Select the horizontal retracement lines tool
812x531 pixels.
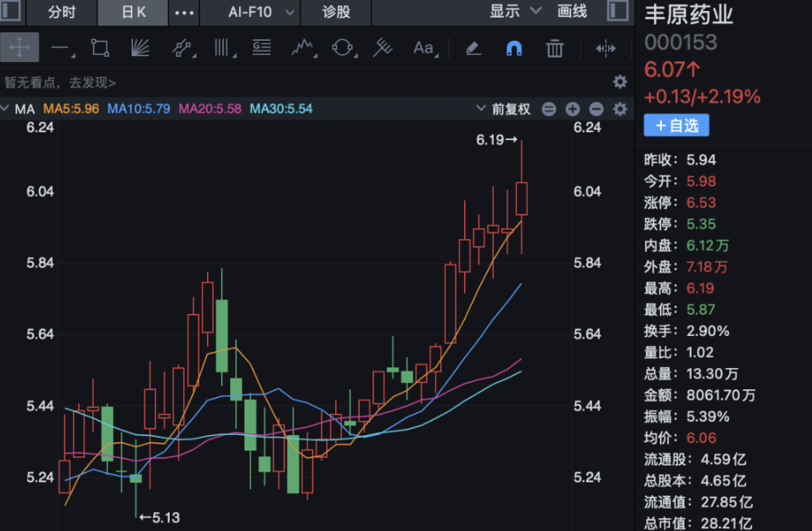click(261, 48)
